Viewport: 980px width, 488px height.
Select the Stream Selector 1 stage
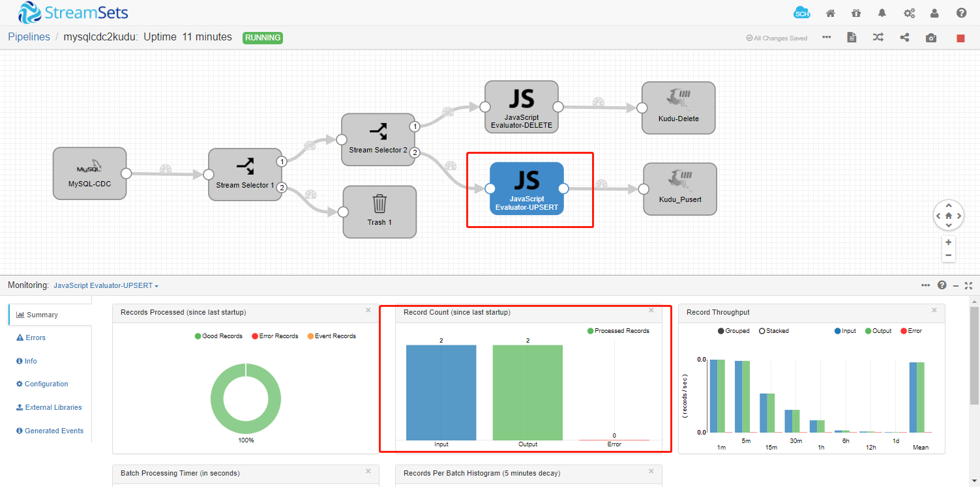(245, 175)
